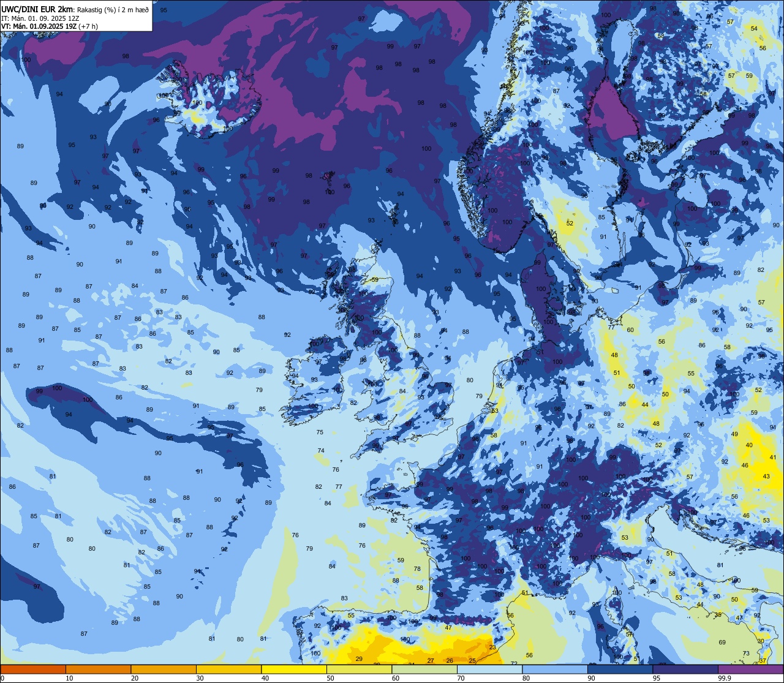This screenshot has width=784, height=683.
Task: Click the humidity value '25' on the map
Action: (472, 661)
